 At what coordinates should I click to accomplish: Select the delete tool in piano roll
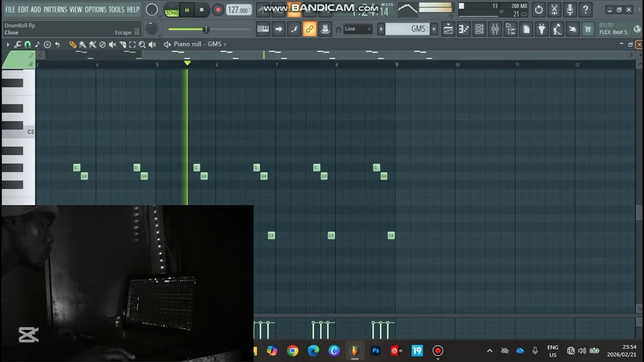[x=103, y=44]
